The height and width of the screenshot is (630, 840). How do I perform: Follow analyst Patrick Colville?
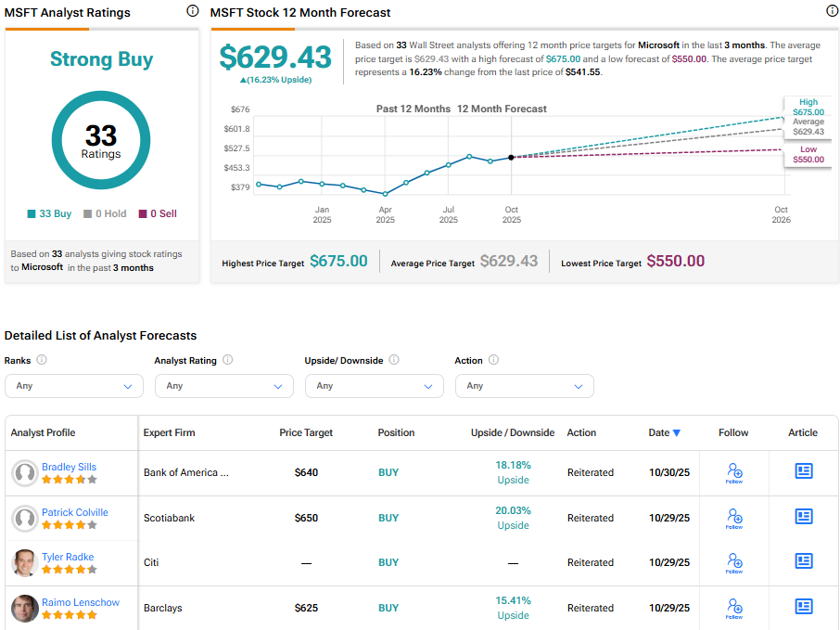(734, 518)
